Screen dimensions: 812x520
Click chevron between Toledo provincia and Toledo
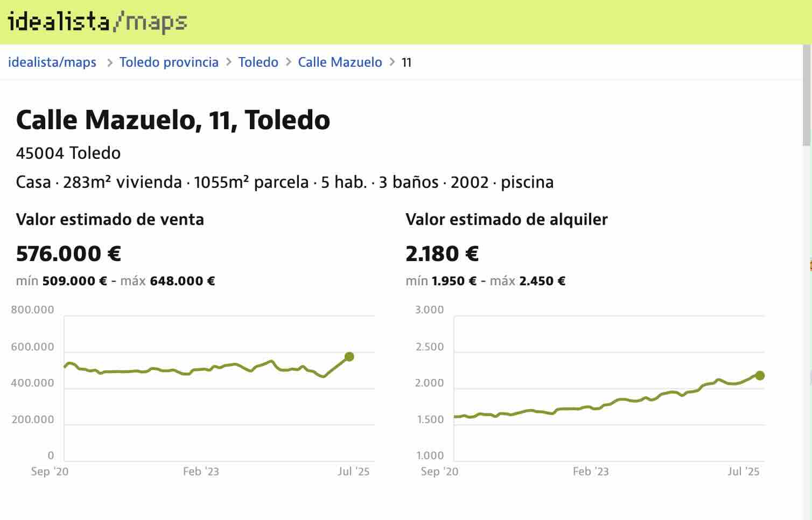point(229,62)
